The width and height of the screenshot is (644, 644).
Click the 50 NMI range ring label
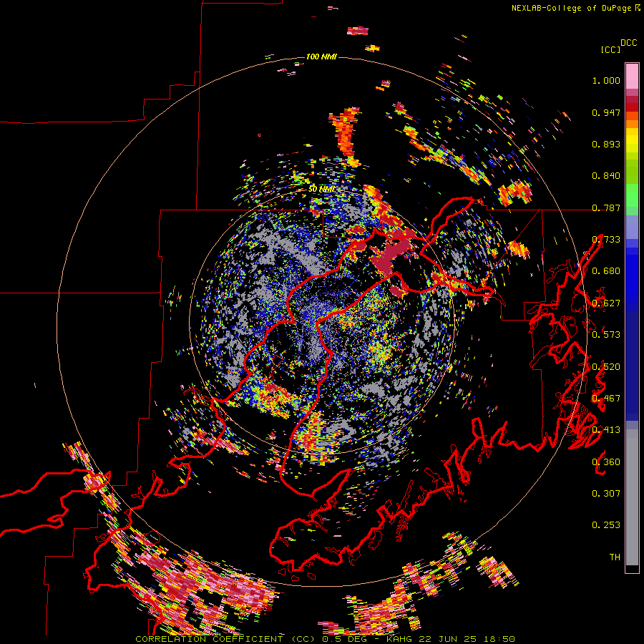(x=321, y=190)
